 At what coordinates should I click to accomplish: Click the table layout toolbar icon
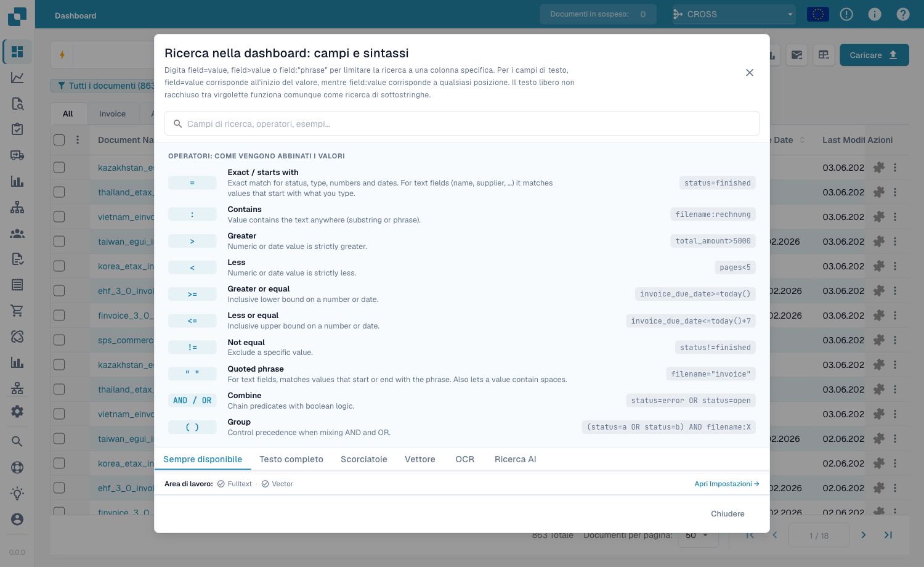tap(824, 55)
